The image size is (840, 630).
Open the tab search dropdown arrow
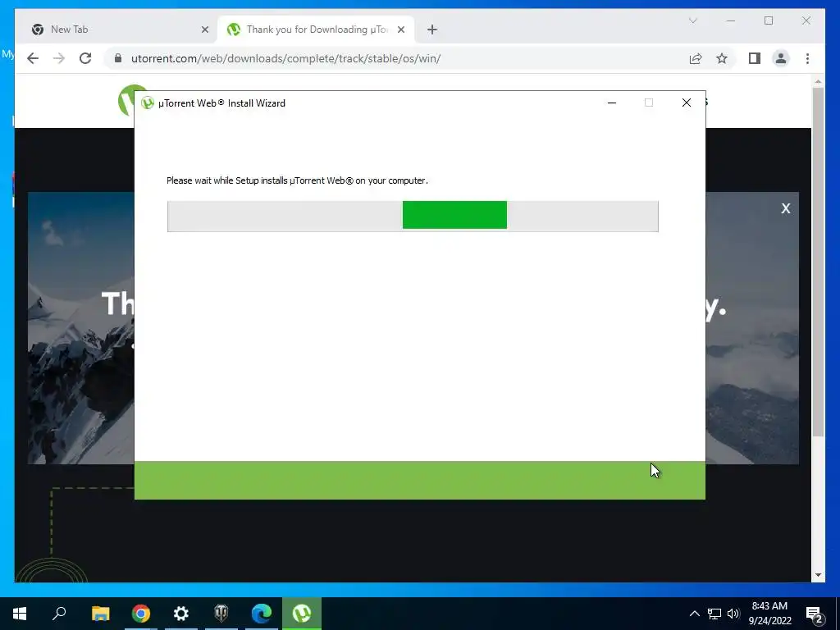pyautogui.click(x=692, y=21)
